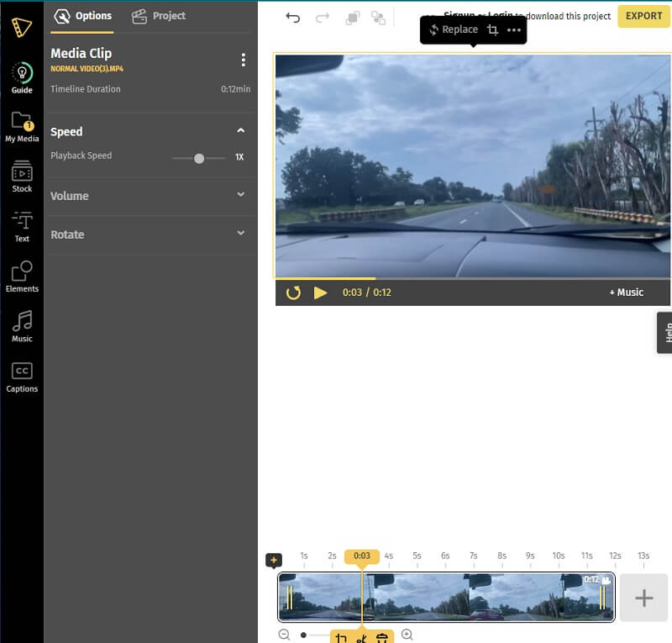Collapse the Speed section
The height and width of the screenshot is (643, 672).
click(241, 131)
